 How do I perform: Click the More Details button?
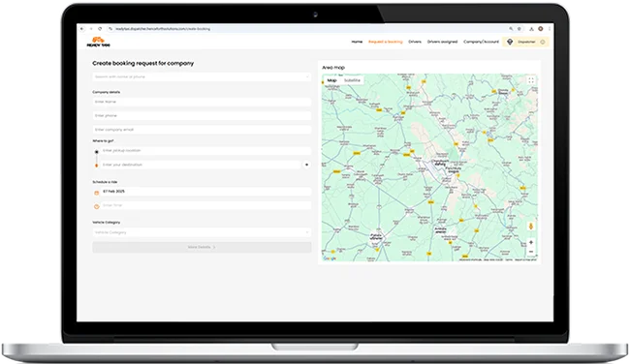202,247
